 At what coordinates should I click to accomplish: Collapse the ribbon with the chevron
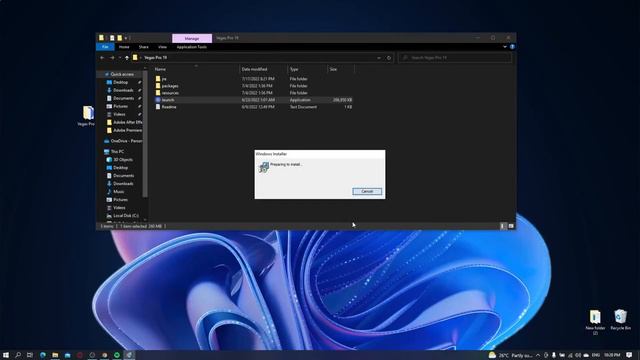click(x=505, y=47)
